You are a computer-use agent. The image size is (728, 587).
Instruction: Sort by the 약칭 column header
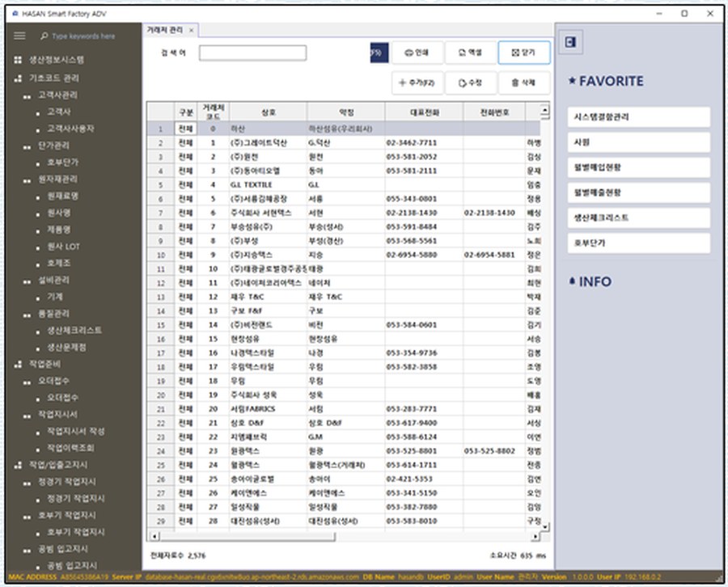point(346,112)
